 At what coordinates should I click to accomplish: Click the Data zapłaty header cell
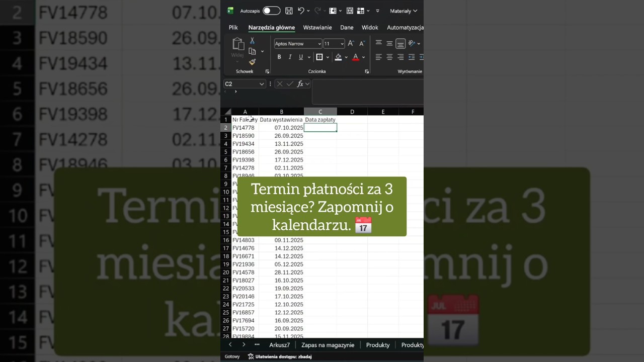(320, 120)
